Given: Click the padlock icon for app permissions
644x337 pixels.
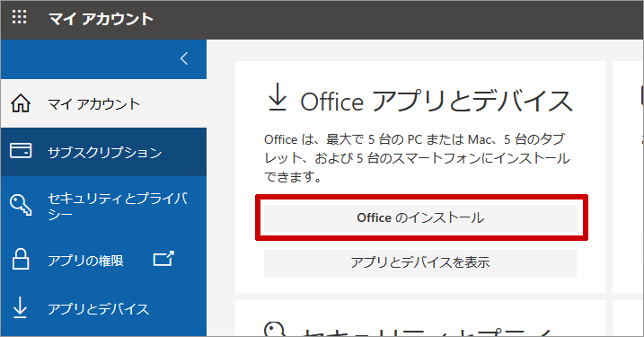Looking at the screenshot, I should coord(21,260).
